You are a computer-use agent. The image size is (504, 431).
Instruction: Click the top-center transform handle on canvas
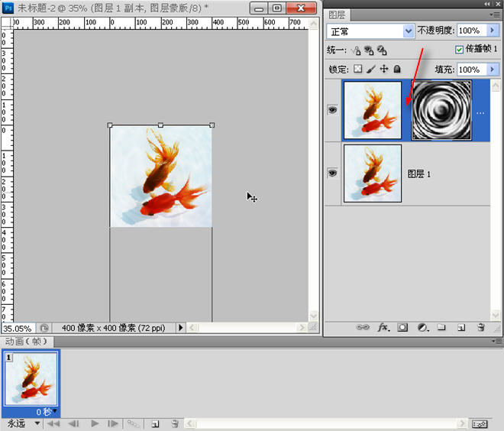click(160, 125)
